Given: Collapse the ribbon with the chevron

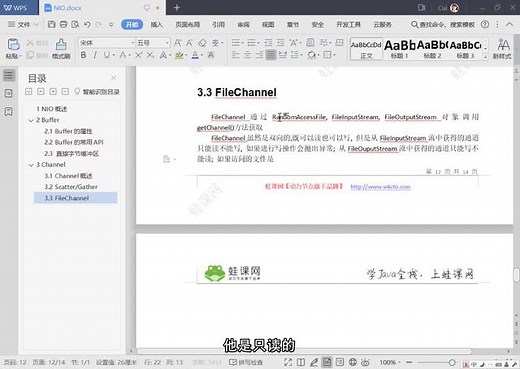Looking at the screenshot, I should (x=509, y=24).
